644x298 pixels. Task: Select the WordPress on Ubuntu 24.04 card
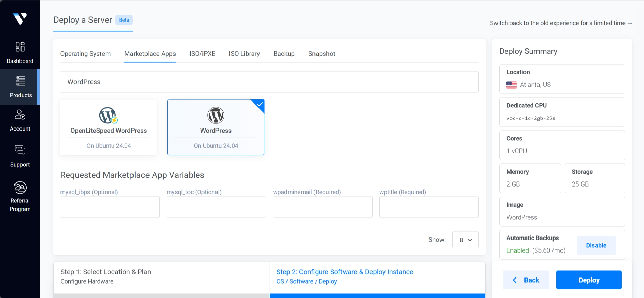[x=216, y=127]
